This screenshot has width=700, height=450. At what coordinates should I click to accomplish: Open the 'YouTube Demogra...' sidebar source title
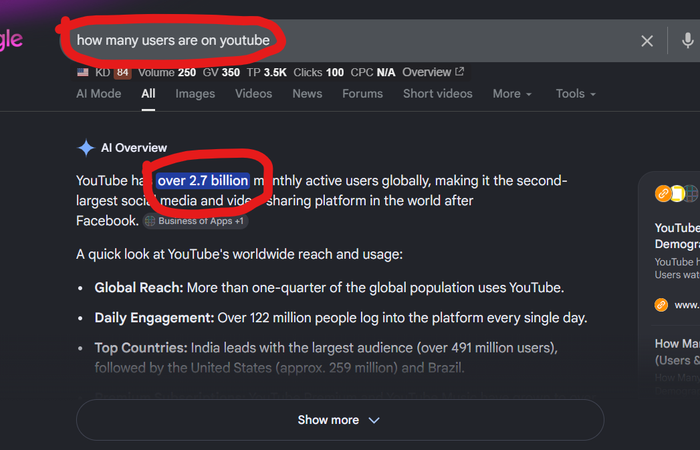coord(677,236)
